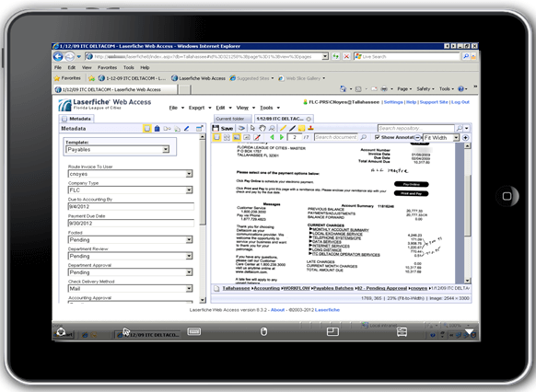Open the Department Approval dropdown
The image size is (536, 392).
click(x=189, y=272)
